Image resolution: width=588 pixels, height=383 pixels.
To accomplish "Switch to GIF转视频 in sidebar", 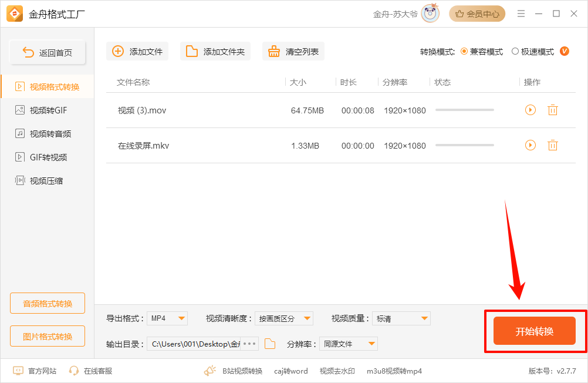I will tap(48, 157).
